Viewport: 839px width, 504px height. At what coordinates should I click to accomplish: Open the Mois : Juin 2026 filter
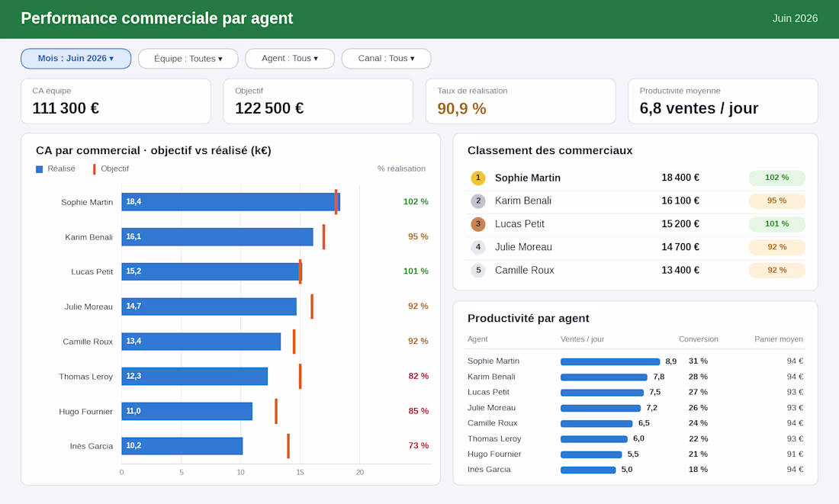76,58
